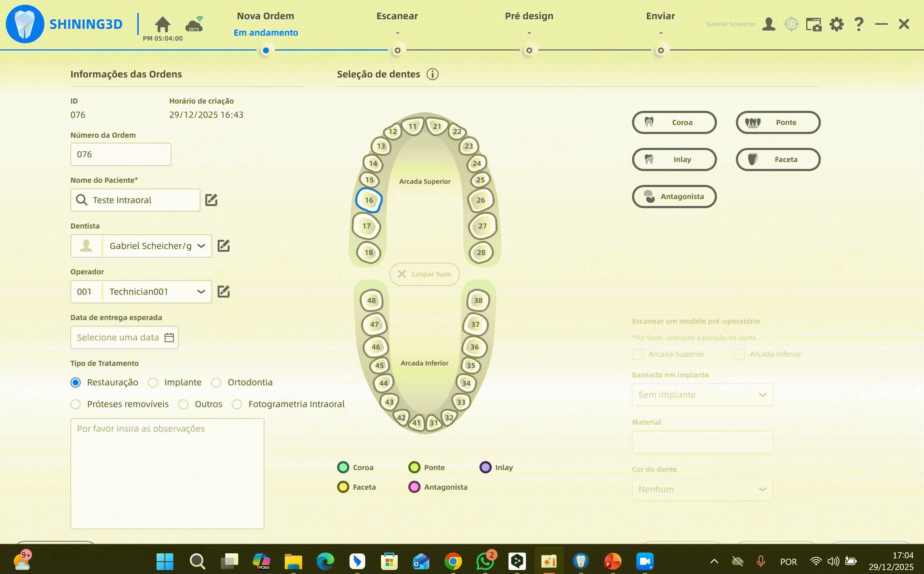Click the edit icon beside Dentista field
This screenshot has height=574, width=924.
223,246
